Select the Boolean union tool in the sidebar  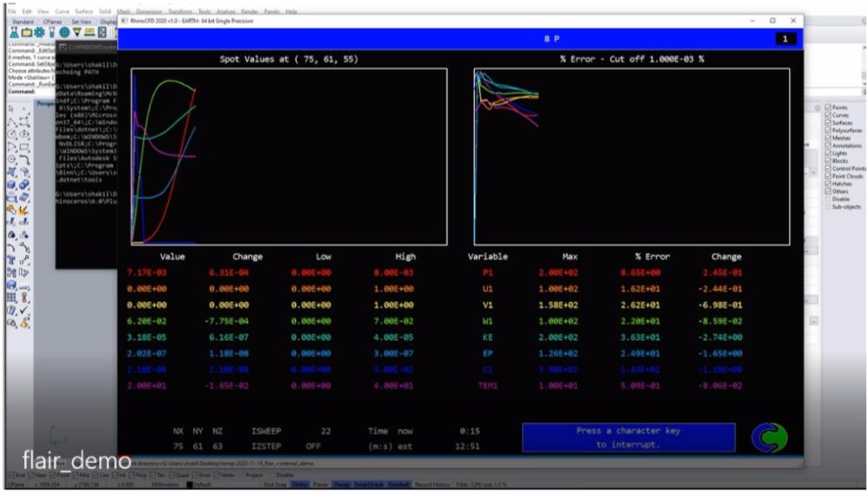[x=24, y=185]
